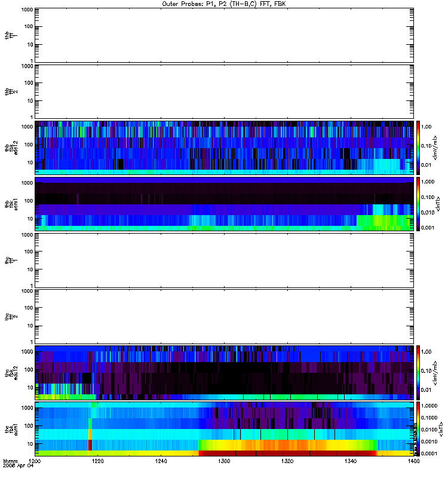Click the red spike near 1217 in thc scm1 panel

[x=90, y=445]
